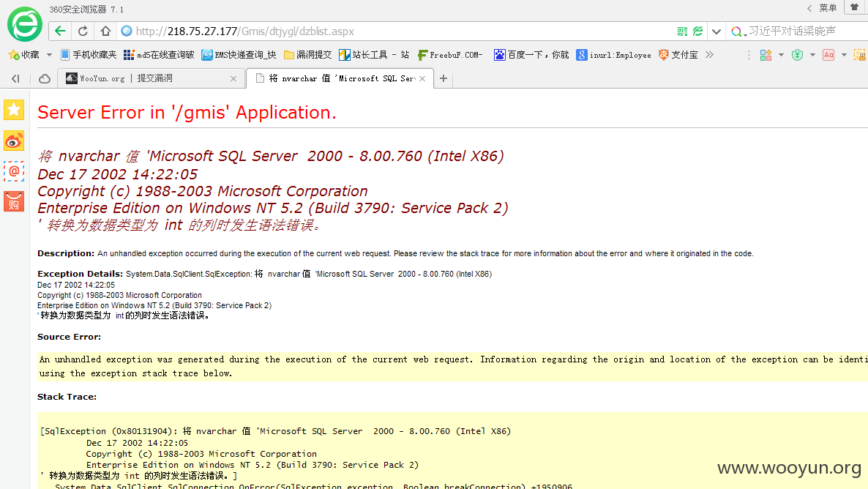The height and width of the screenshot is (489, 868).
Task: Show more bookmarks with double chevron
Action: (710, 55)
